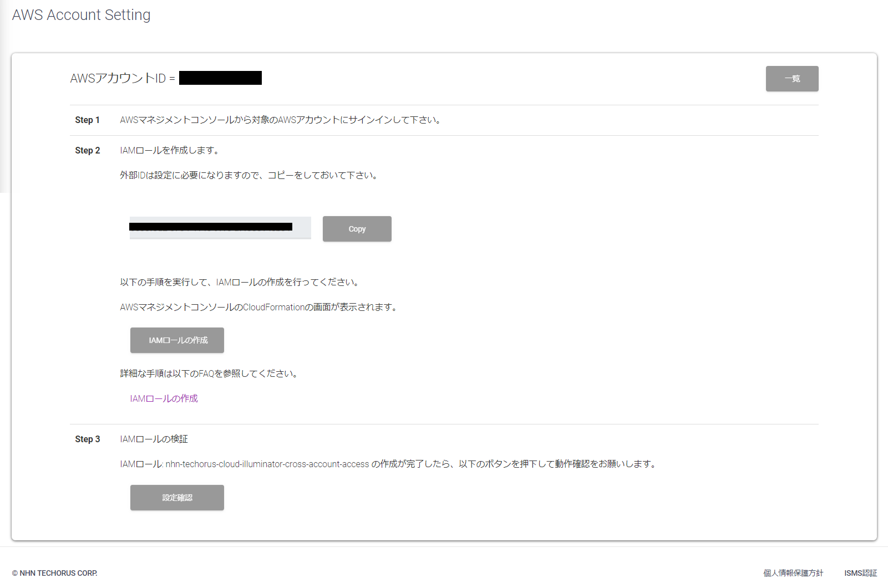Screen dimensions: 888x588
Task: Open the ISMS認証 footer link
Action: point(860,573)
